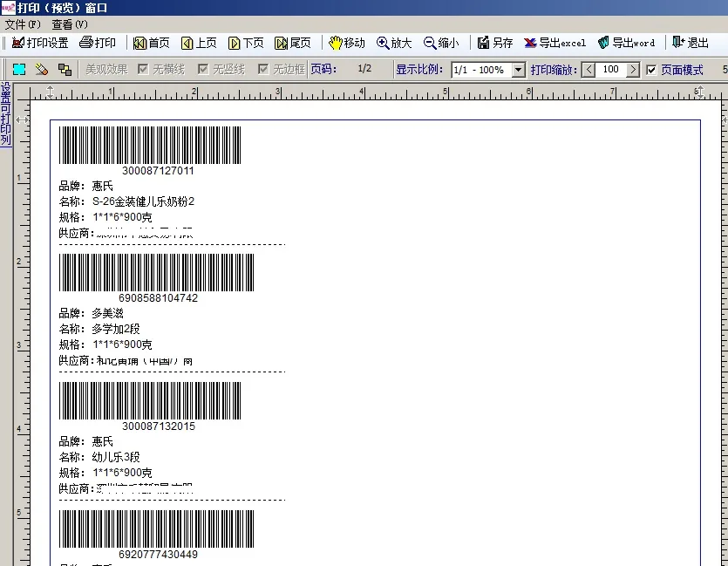This screenshot has height=566, width=728.
Task: Click the page number 1/2 indicator
Action: 364,69
